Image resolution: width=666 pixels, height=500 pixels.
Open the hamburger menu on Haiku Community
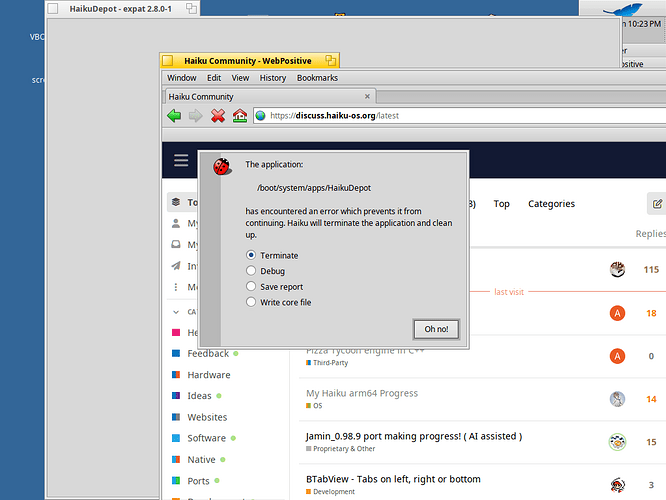point(181,160)
